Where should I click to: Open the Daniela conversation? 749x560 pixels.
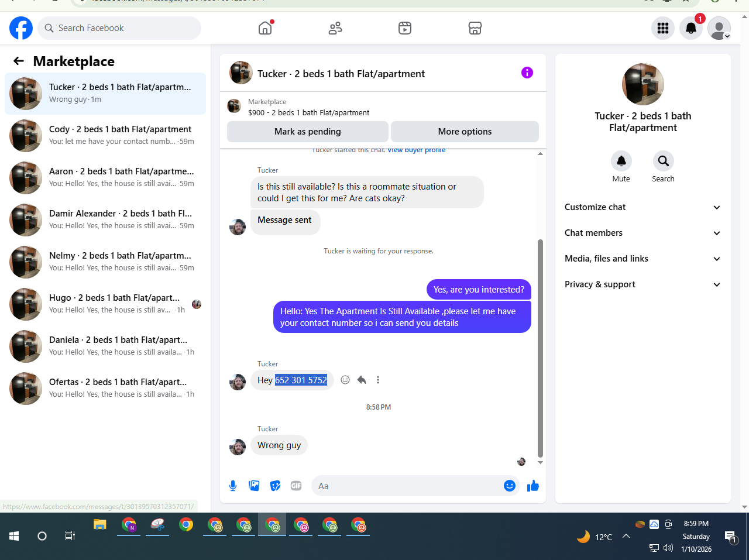click(105, 346)
